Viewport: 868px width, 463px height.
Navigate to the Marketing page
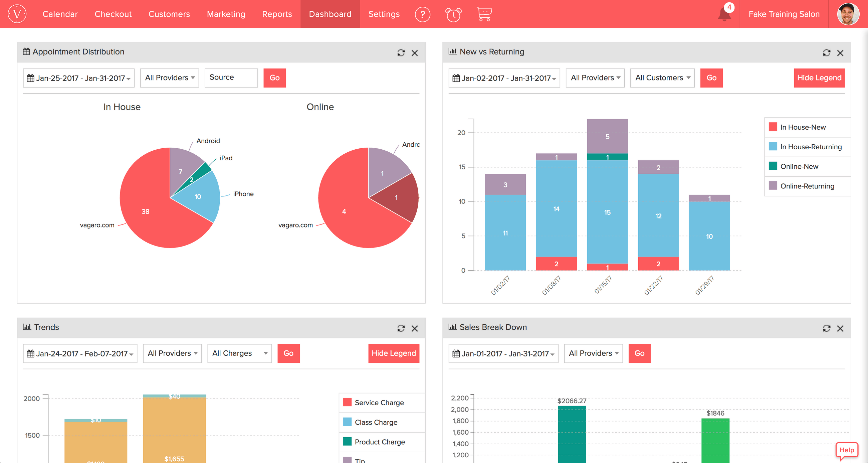(x=226, y=14)
